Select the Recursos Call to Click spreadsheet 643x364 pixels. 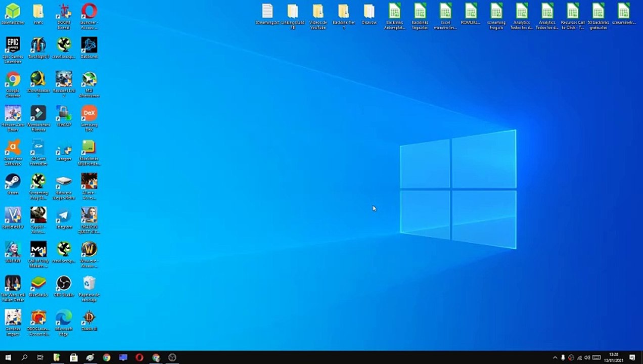[x=573, y=17]
